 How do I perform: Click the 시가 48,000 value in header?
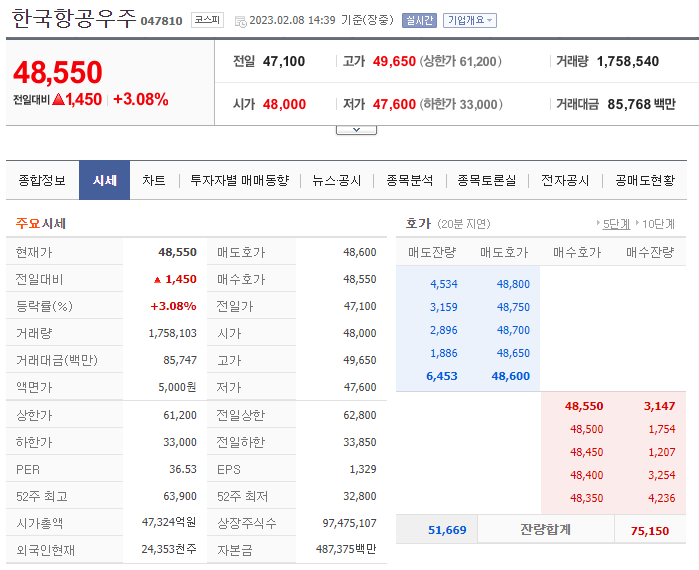tap(284, 104)
